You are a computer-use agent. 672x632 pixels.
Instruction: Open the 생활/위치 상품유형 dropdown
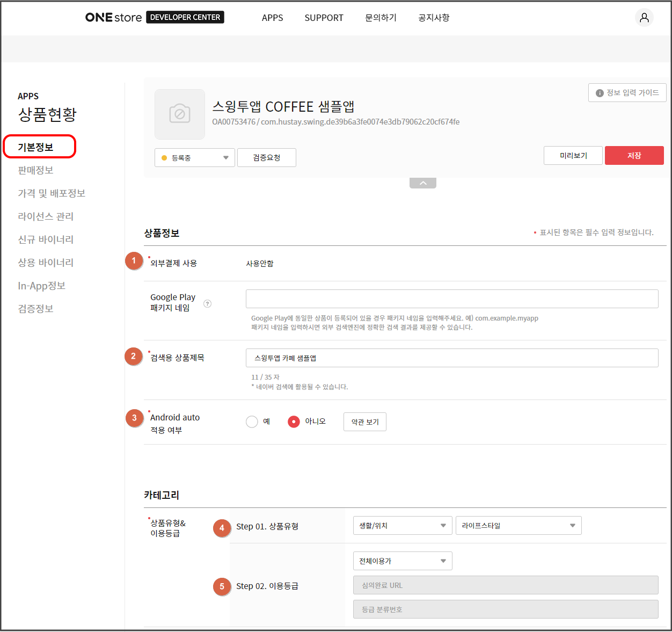402,525
